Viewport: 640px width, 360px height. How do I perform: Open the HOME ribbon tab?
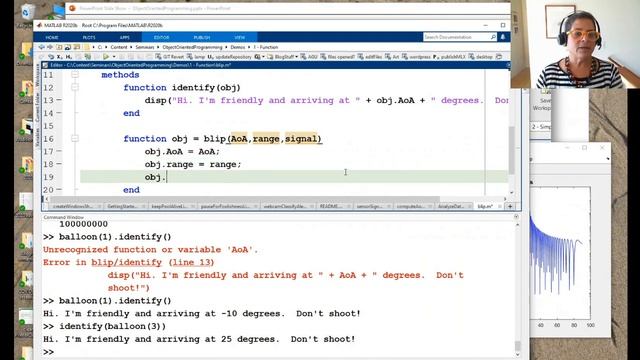[52, 38]
